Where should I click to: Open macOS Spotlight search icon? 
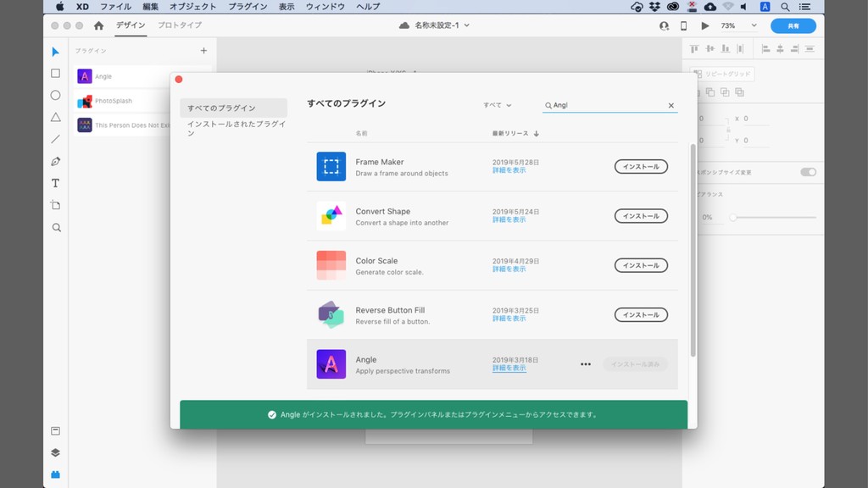(785, 7)
